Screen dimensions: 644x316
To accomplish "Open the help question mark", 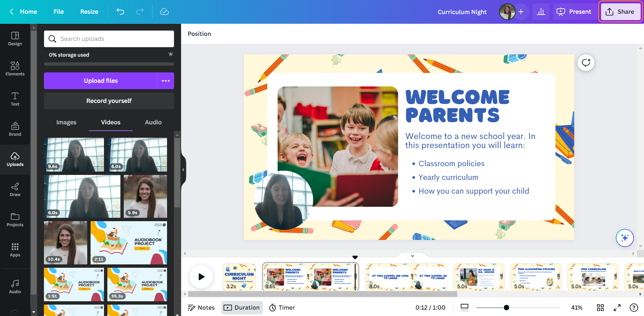I will coord(634,308).
